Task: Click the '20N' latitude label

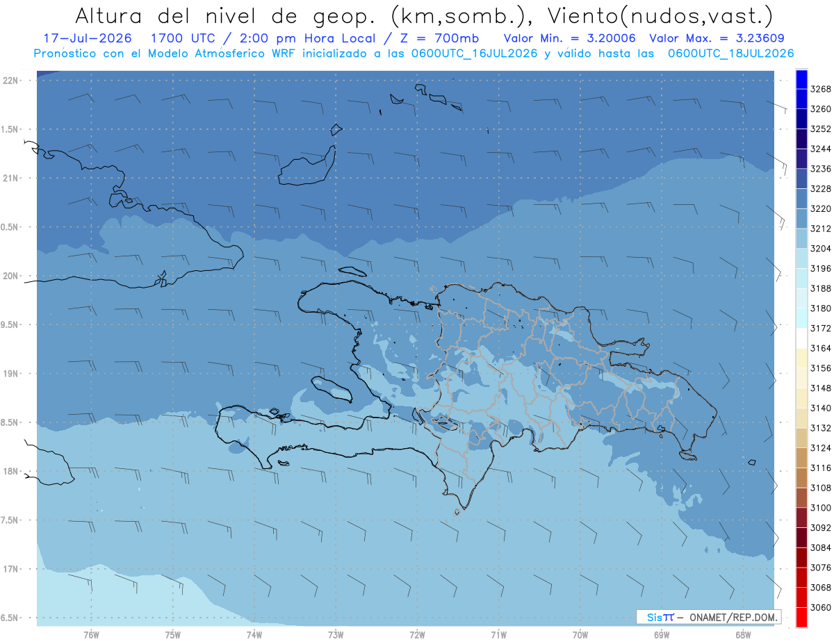Action: (10, 276)
